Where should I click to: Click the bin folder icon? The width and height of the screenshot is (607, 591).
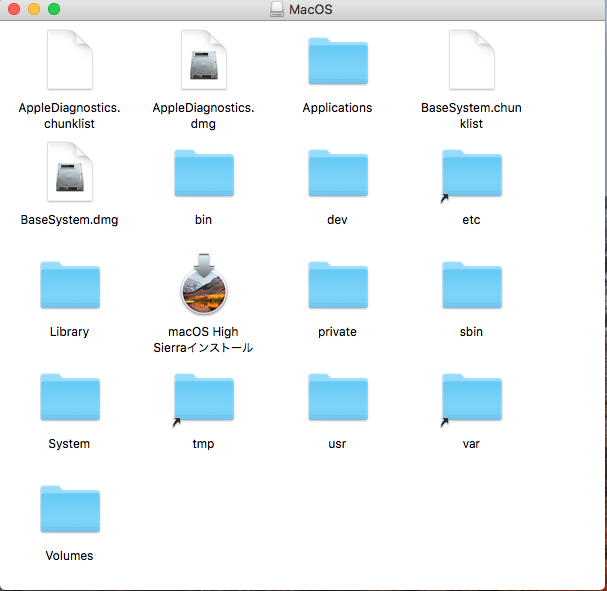coord(204,175)
